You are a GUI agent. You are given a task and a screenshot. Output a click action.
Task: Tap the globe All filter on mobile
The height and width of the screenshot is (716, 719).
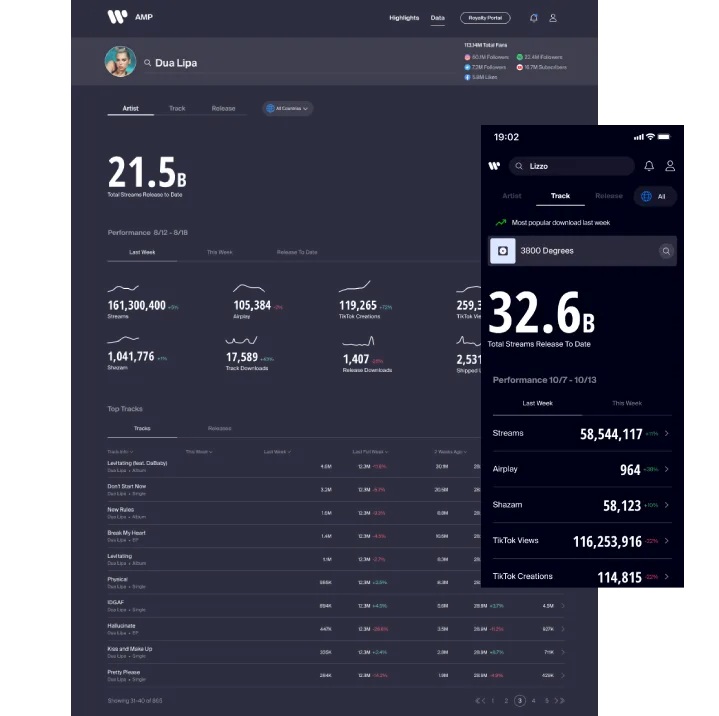click(x=655, y=196)
